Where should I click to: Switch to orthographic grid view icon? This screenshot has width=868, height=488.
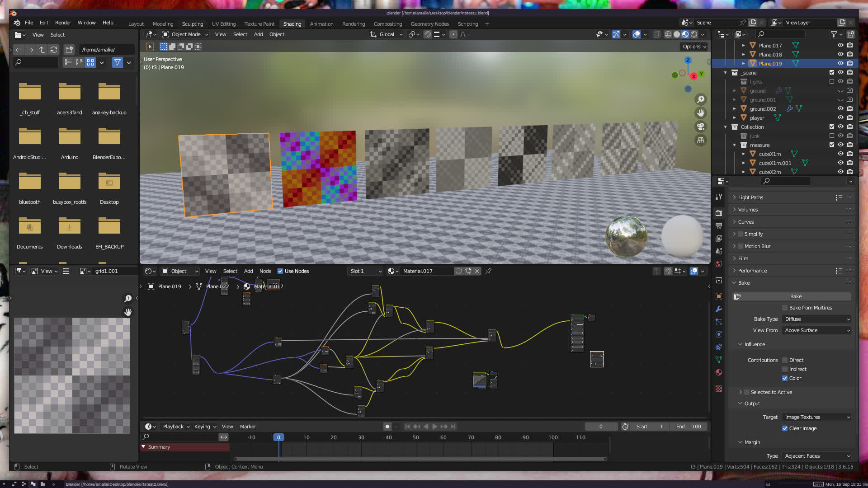701,141
